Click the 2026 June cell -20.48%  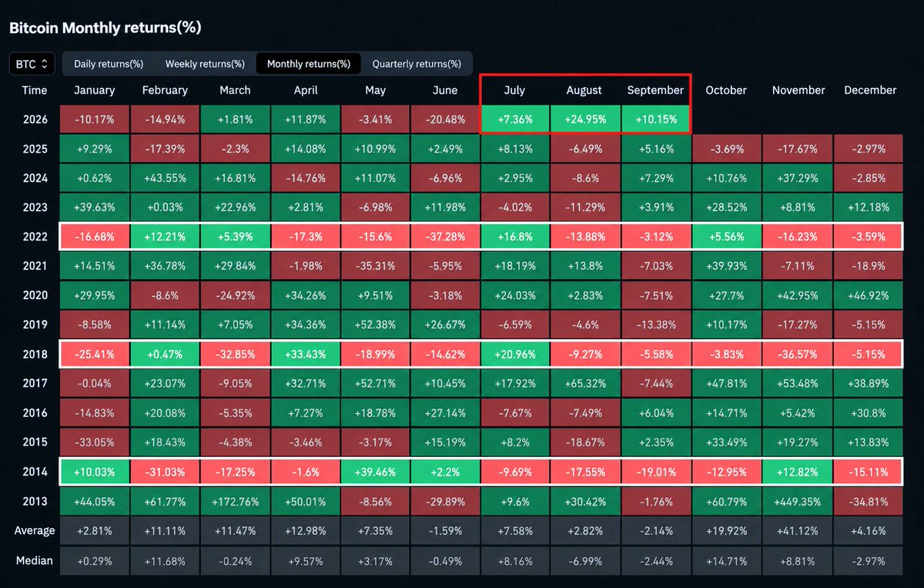445,119
